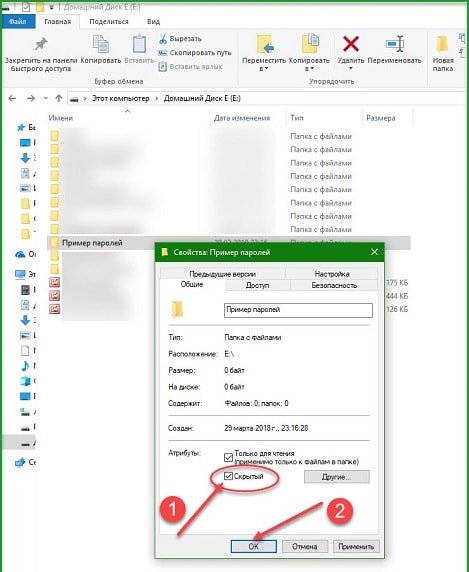
Task: Click the Применить button
Action: click(356, 546)
